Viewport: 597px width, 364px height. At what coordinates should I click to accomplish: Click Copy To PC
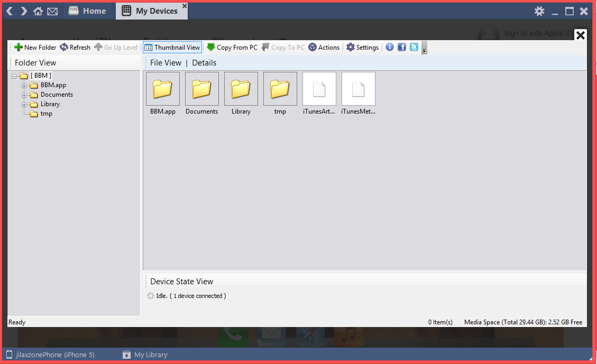(283, 47)
